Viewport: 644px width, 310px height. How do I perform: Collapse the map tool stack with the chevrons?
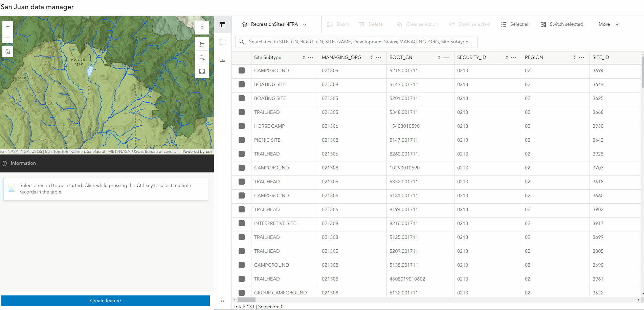(202, 28)
